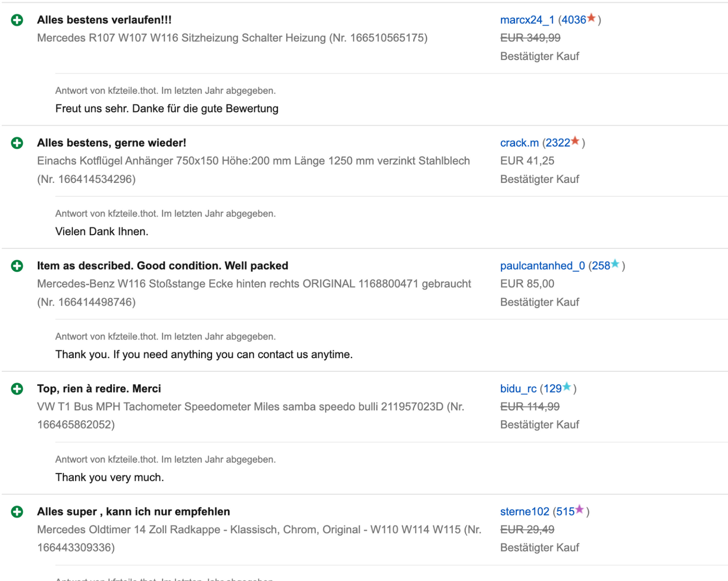Click positive rating icon beside "Top, rien à redire"
This screenshot has height=581, width=728.
[x=17, y=389]
